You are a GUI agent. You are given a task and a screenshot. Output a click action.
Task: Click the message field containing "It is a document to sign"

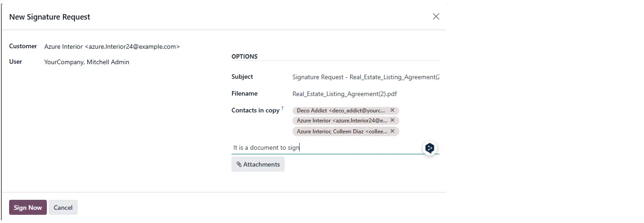click(327, 148)
